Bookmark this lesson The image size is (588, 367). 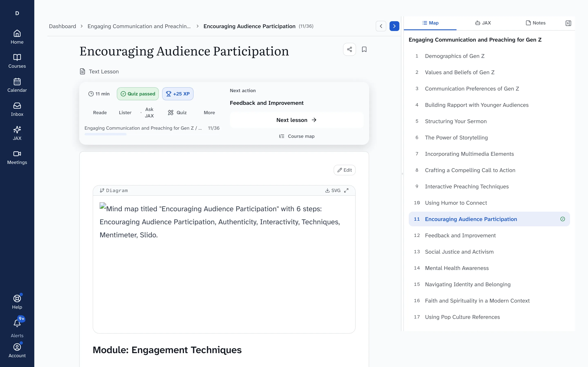364,49
